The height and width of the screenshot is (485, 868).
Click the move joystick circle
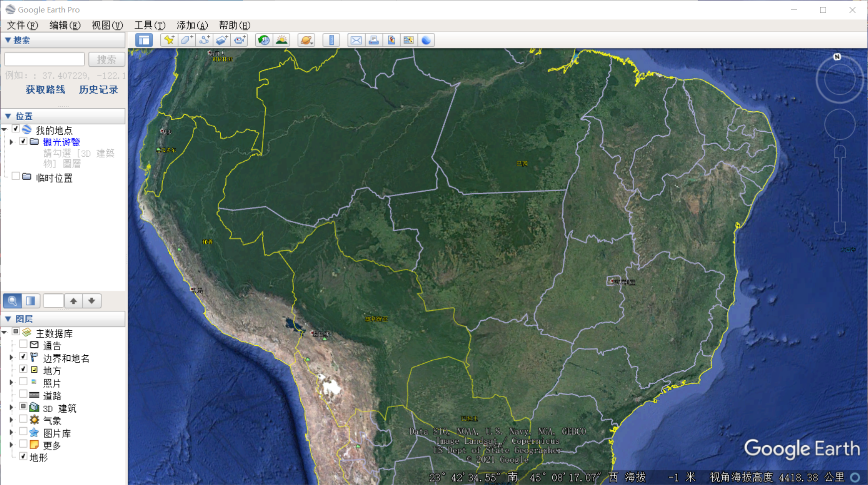click(x=840, y=124)
